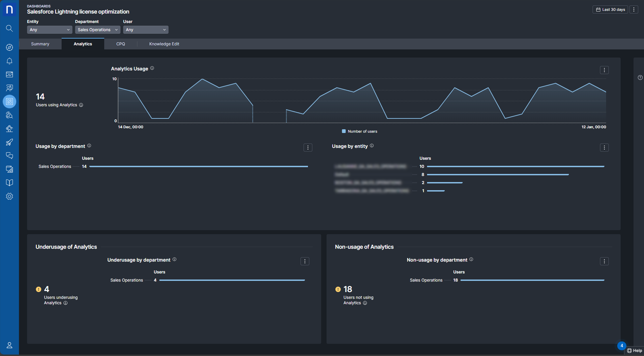644x356 pixels.
Task: Open the chart monitoring icon in sidebar
Action: click(9, 75)
